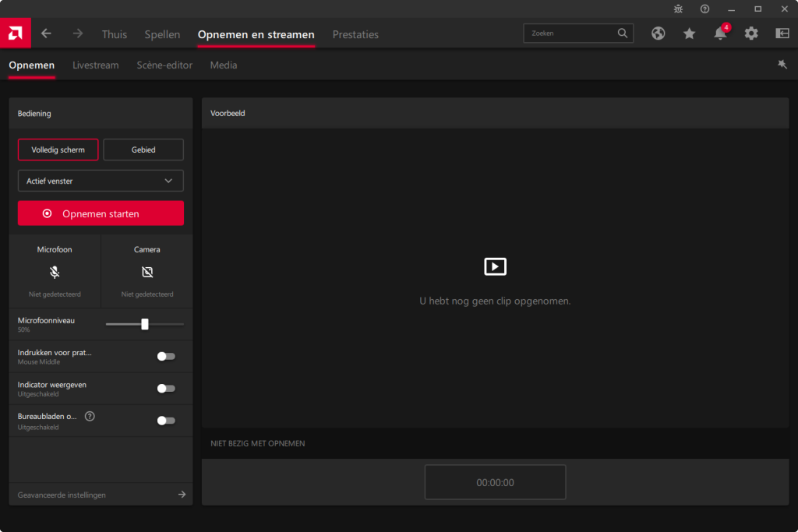The height and width of the screenshot is (532, 798).
Task: Open Geavanceerde instellingen link
Action: tap(62, 495)
